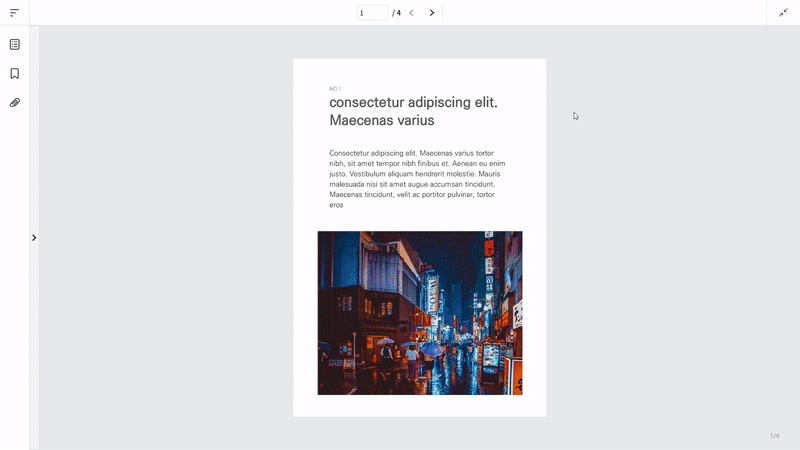Image resolution: width=800 pixels, height=450 pixels.
Task: Click the 'NO.1' label above the heading
Action: 335,89
